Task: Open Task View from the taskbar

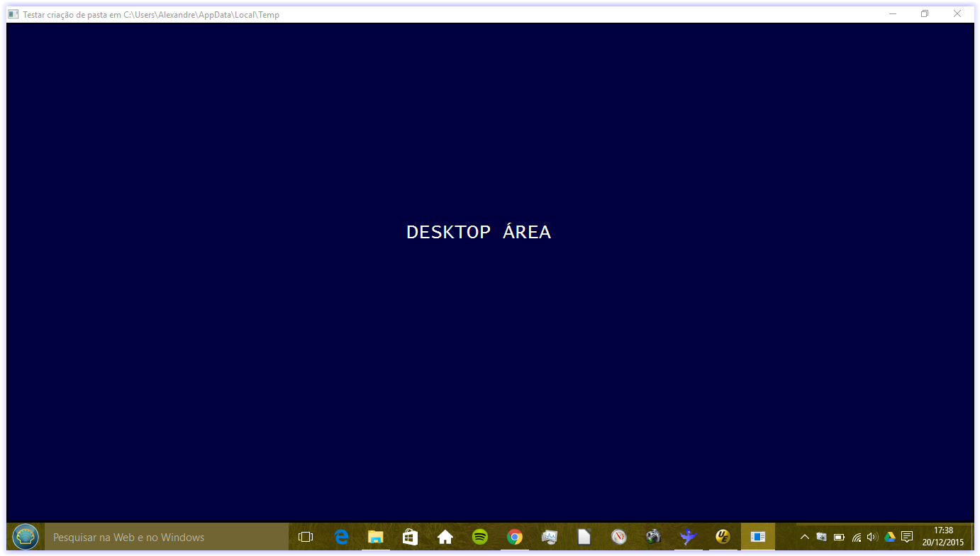Action: coord(306,537)
